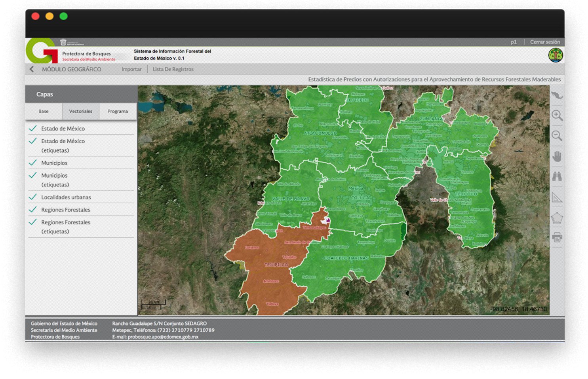
Task: Choose the polygon drawing tool
Action: 557,218
